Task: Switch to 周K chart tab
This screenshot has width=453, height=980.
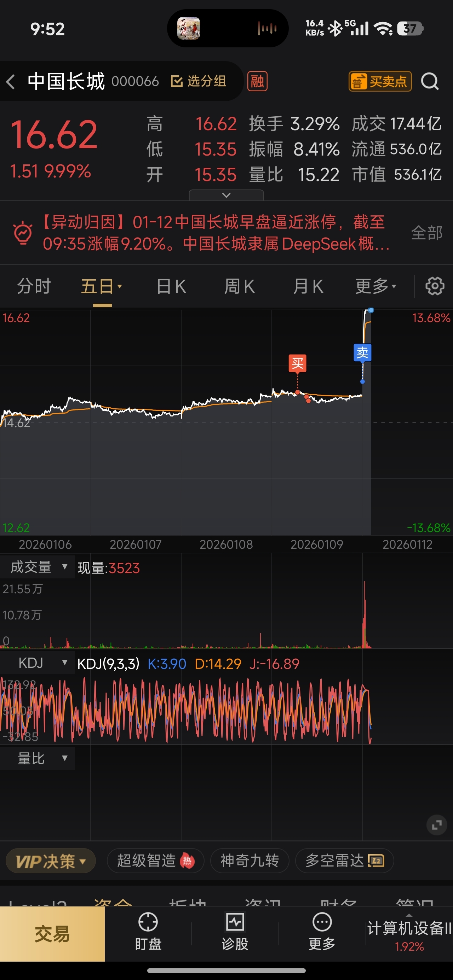Action: click(239, 286)
